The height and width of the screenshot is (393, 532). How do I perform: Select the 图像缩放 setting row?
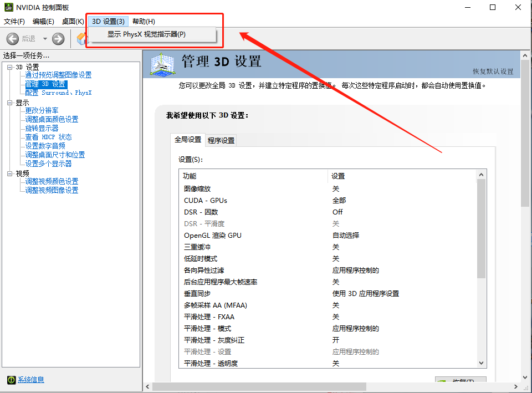pos(328,188)
